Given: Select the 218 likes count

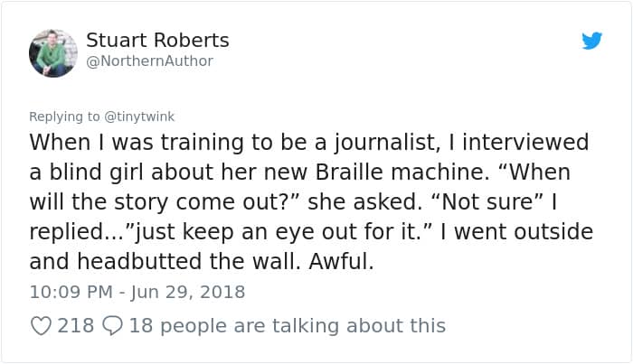Looking at the screenshot, I should [75, 326].
